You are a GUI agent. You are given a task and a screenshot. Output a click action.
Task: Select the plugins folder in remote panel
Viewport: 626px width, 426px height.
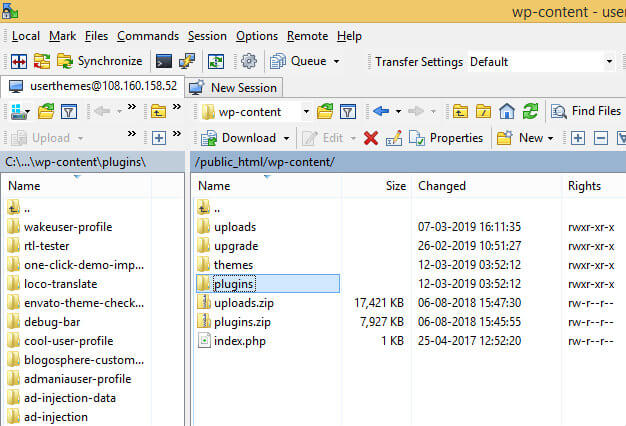pos(268,284)
